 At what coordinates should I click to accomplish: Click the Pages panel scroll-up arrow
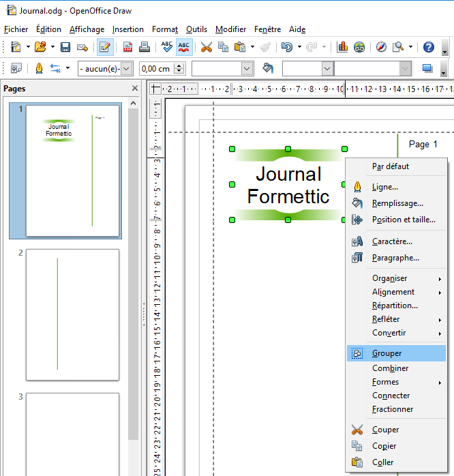click(133, 103)
